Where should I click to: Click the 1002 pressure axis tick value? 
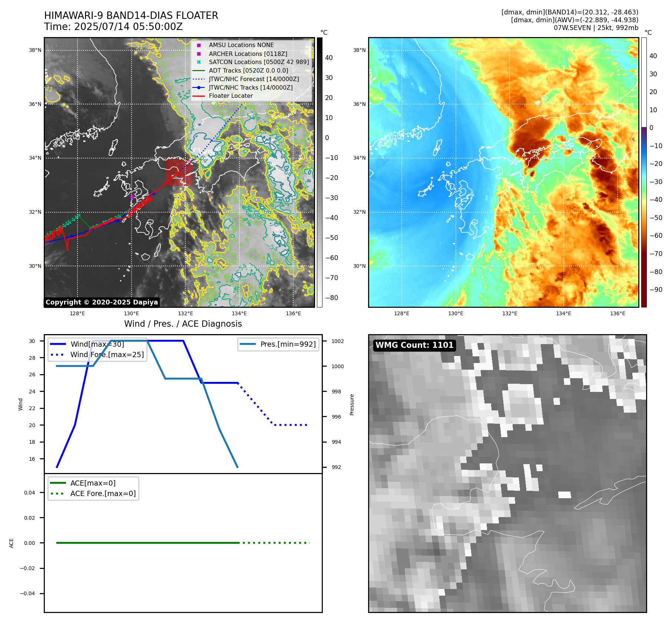click(x=338, y=341)
